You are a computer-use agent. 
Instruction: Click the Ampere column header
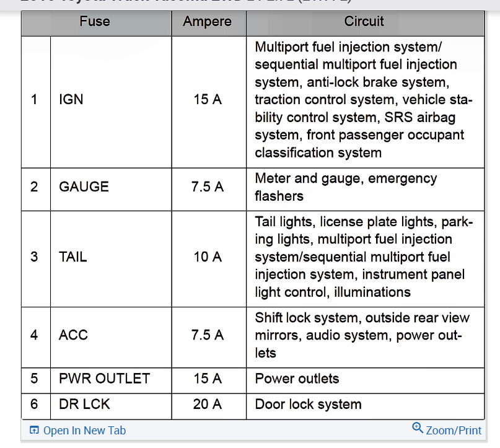[208, 22]
